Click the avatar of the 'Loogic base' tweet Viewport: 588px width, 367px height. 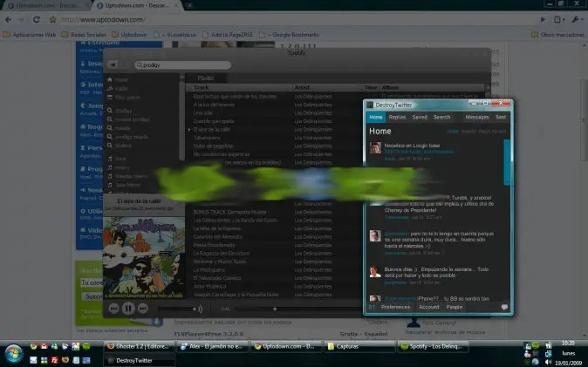[375, 147]
